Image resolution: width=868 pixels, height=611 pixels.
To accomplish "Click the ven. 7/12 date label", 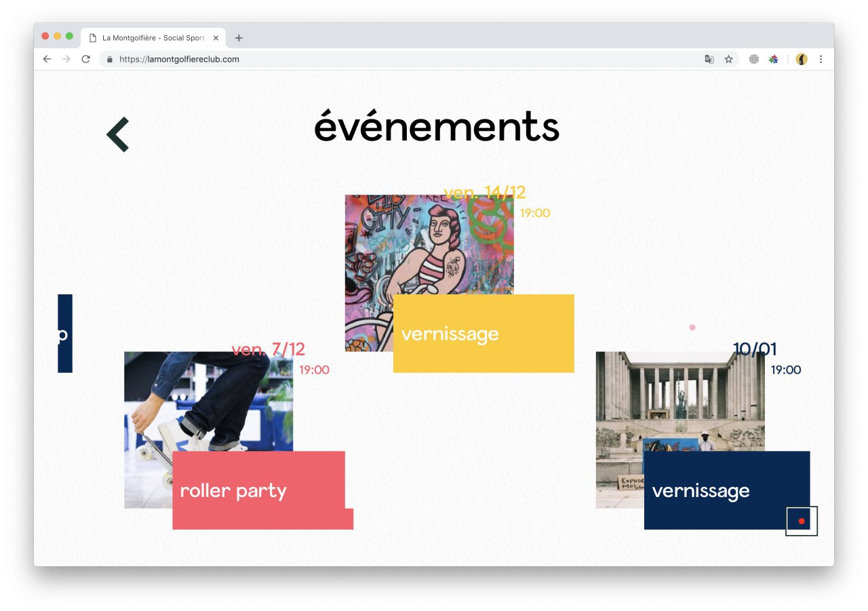I will 269,349.
